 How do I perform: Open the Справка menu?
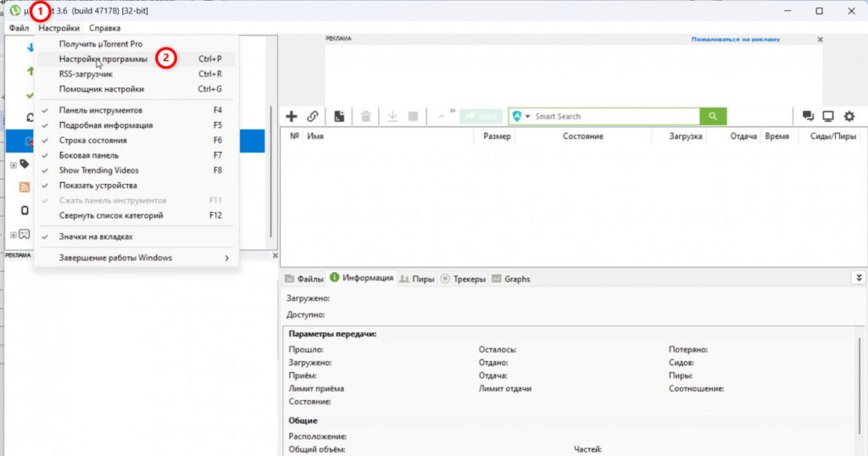coord(104,28)
